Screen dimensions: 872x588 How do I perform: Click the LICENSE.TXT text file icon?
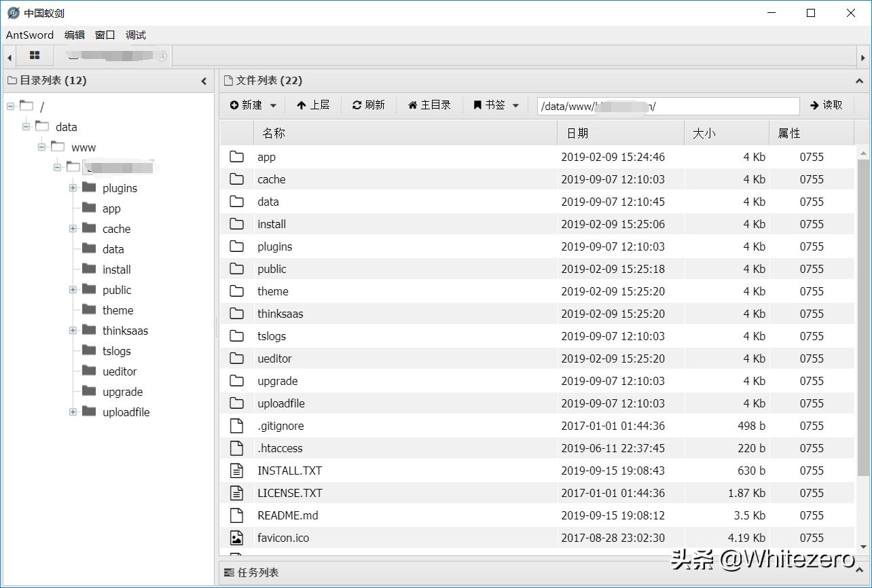tap(236, 493)
